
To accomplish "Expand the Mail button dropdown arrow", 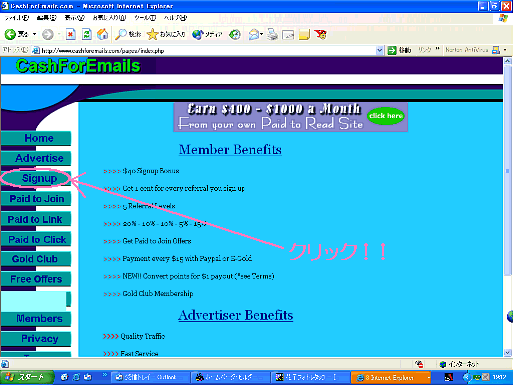I will [x=262, y=34].
